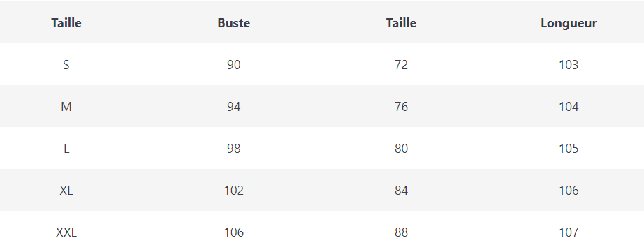Click the second Taille header (waist)

point(401,23)
